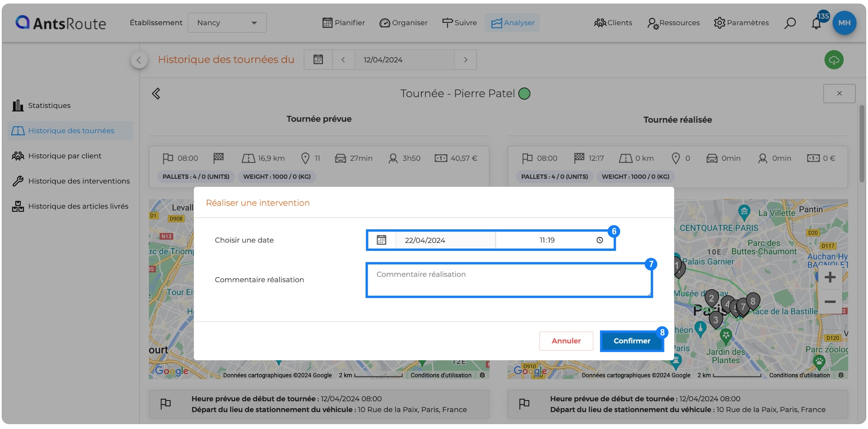Click the planned driving time 27min
The height and width of the screenshot is (429, 868).
[361, 158]
